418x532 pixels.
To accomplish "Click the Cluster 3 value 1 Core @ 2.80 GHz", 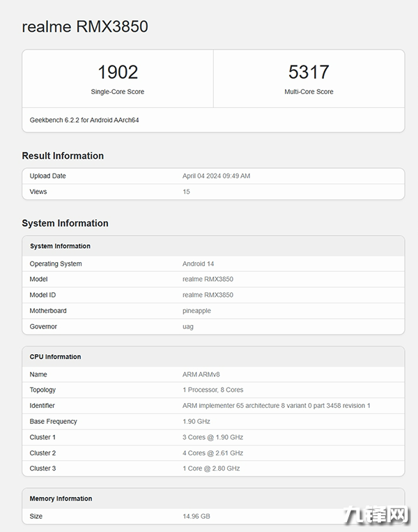I will [211, 469].
